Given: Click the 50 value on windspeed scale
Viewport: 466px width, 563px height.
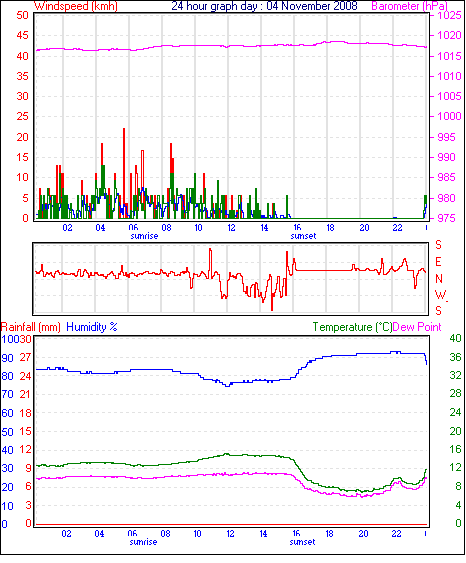Looking at the screenshot, I should [x=22, y=15].
